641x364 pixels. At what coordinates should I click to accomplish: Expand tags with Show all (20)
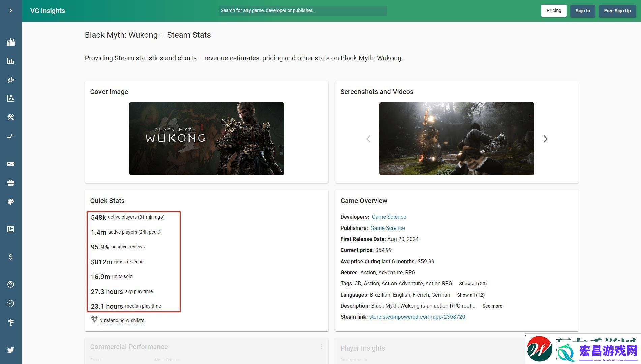(x=472, y=284)
